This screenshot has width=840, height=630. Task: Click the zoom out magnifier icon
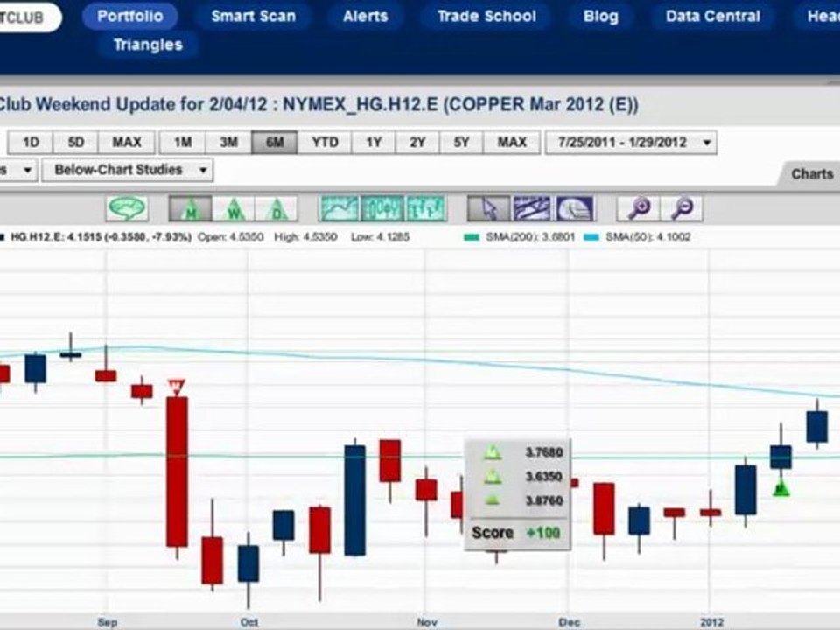pos(682,209)
